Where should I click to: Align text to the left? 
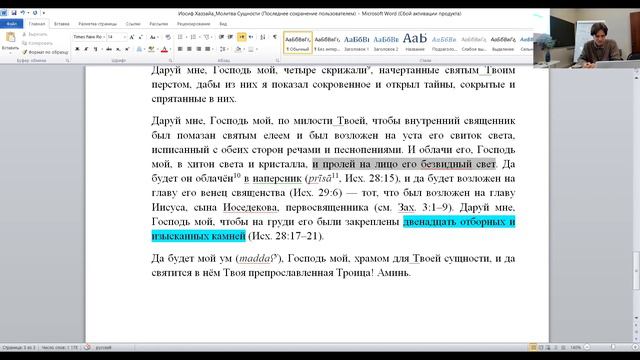pyautogui.click(x=180, y=49)
